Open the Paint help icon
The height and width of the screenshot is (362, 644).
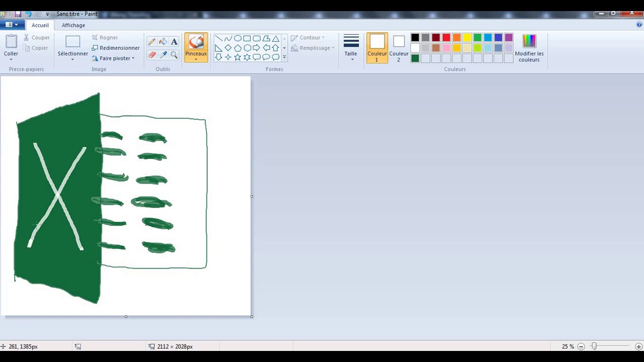[x=639, y=25]
